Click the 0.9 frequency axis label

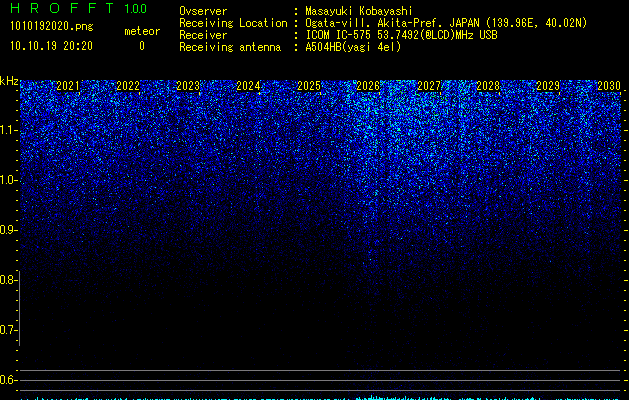9,230
